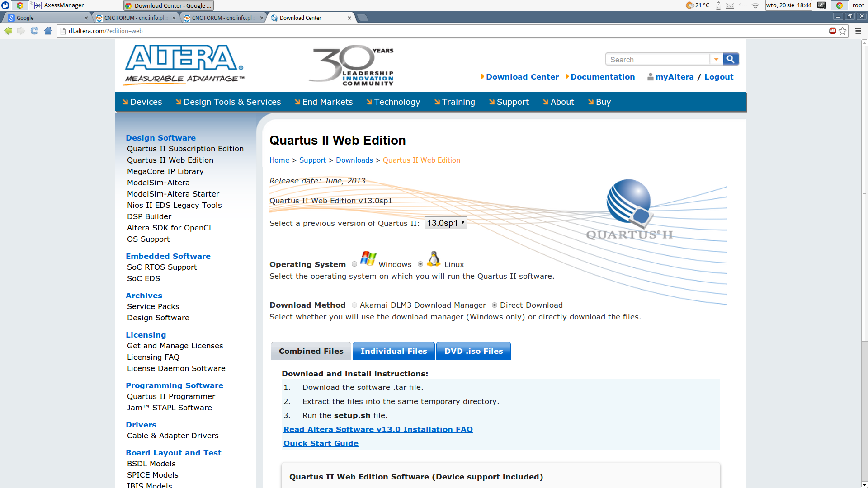Open the search scope dropdown arrow
The height and width of the screenshot is (488, 868).
(716, 59)
